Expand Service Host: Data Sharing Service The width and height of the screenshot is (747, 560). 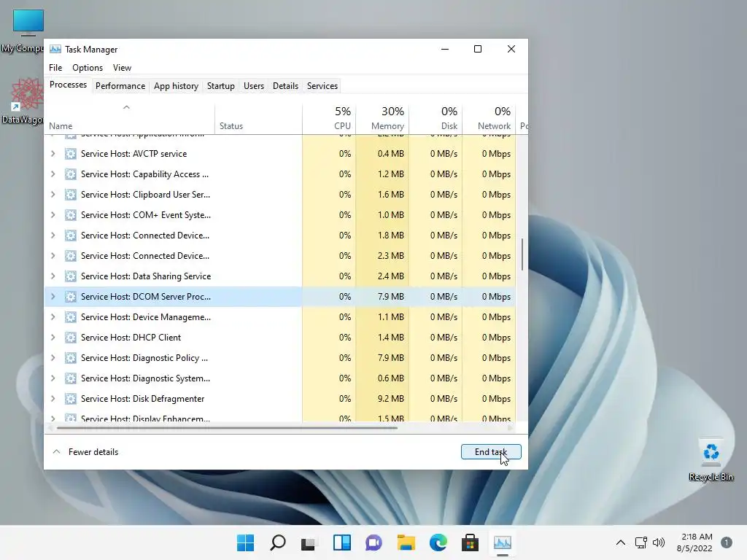coord(53,276)
